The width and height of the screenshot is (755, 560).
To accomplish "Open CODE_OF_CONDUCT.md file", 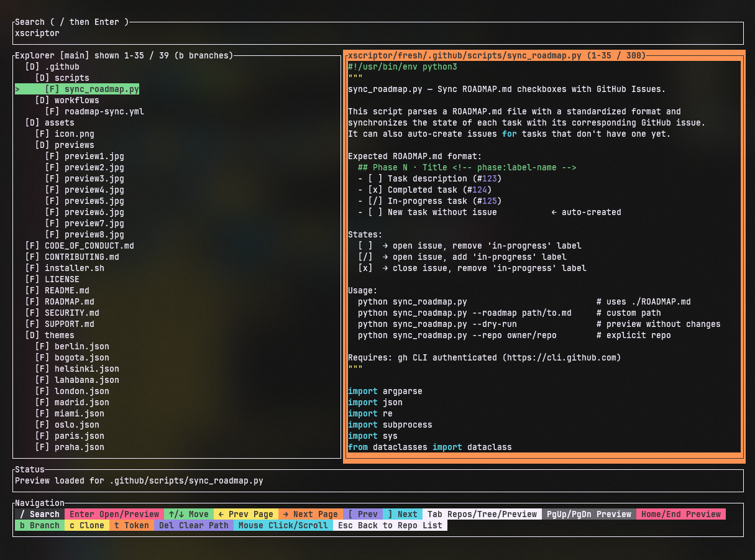I will click(x=80, y=246).
